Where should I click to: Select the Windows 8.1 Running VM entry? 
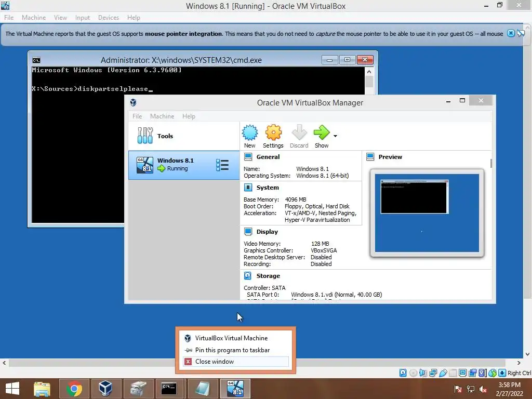click(184, 165)
